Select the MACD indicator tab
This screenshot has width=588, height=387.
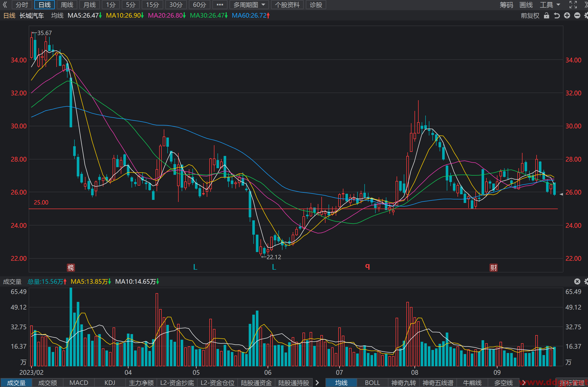(79, 383)
